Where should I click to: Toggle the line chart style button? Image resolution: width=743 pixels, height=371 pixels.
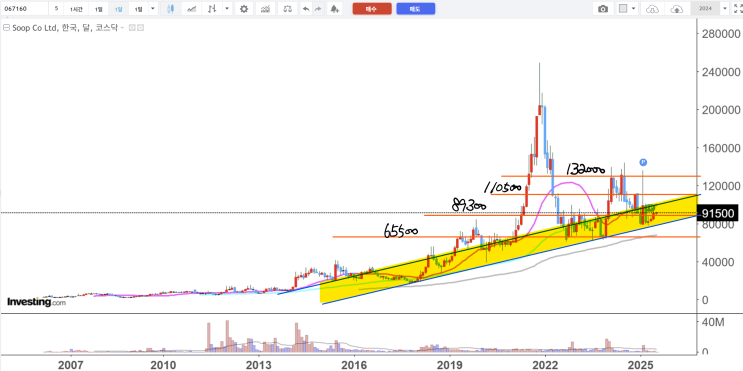click(x=192, y=9)
